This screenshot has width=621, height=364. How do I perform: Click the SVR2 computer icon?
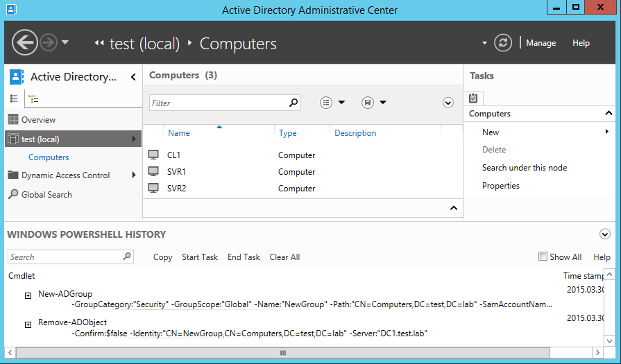point(153,188)
